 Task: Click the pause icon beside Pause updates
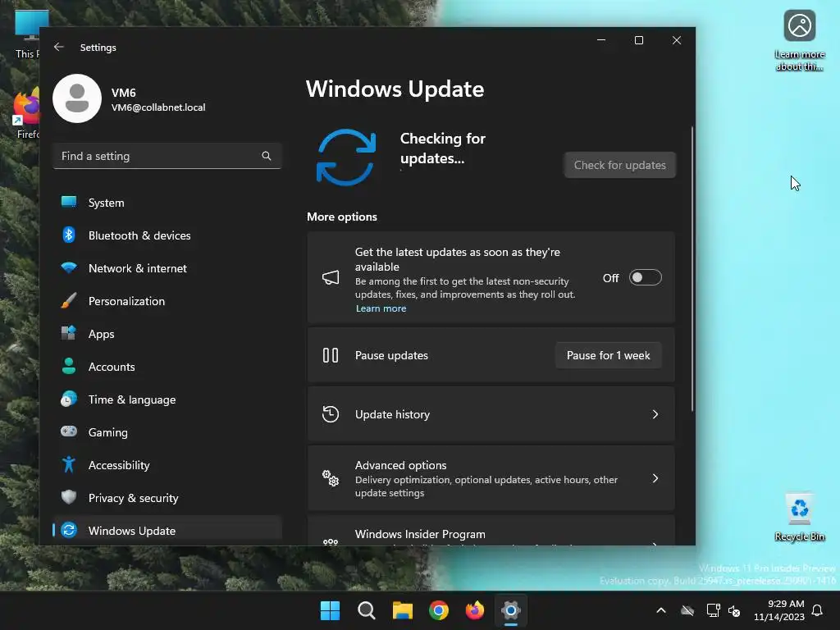click(331, 355)
